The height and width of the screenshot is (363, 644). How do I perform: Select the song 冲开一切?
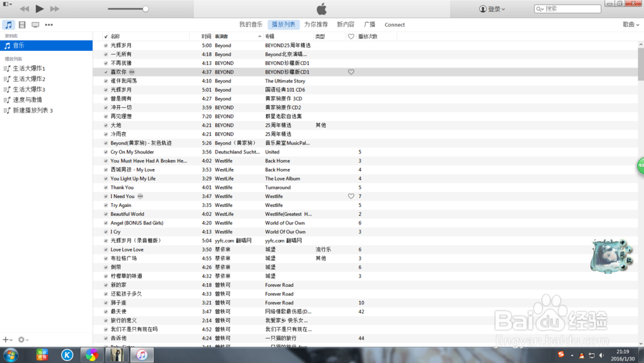121,107
